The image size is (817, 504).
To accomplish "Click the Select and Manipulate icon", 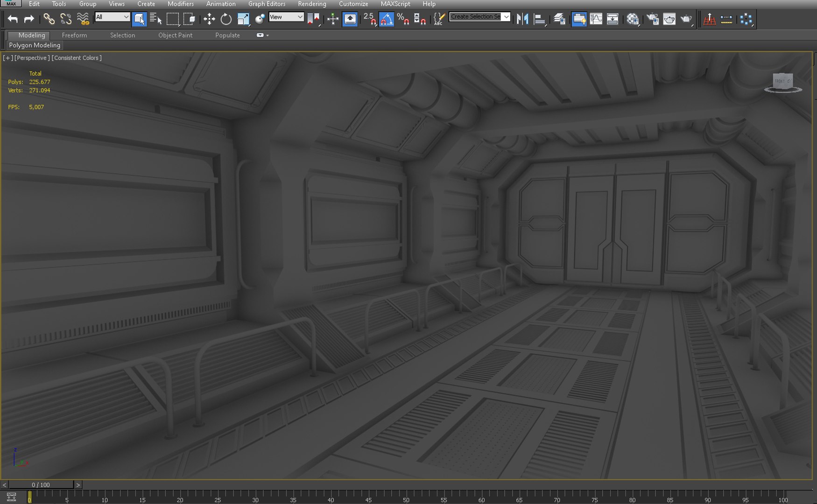I will pyautogui.click(x=332, y=19).
